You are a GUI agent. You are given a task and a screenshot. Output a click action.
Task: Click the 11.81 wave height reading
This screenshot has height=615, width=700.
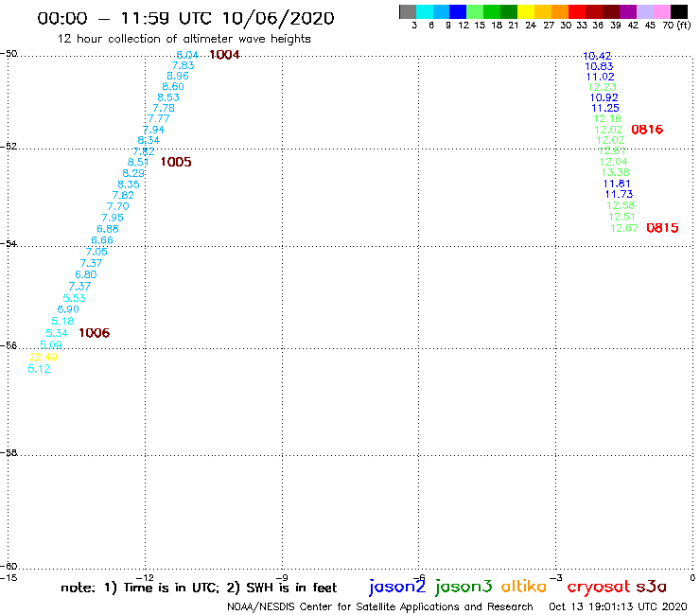coord(617,184)
